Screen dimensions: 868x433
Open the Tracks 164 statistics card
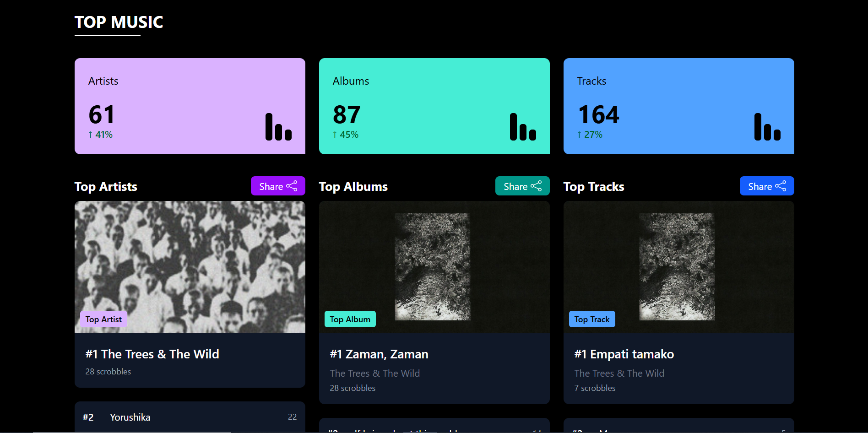(679, 106)
